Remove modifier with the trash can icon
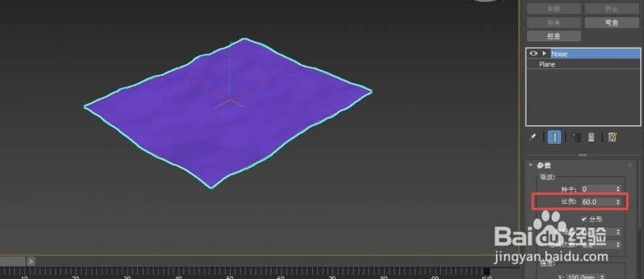This screenshot has height=279, width=644. 591,137
